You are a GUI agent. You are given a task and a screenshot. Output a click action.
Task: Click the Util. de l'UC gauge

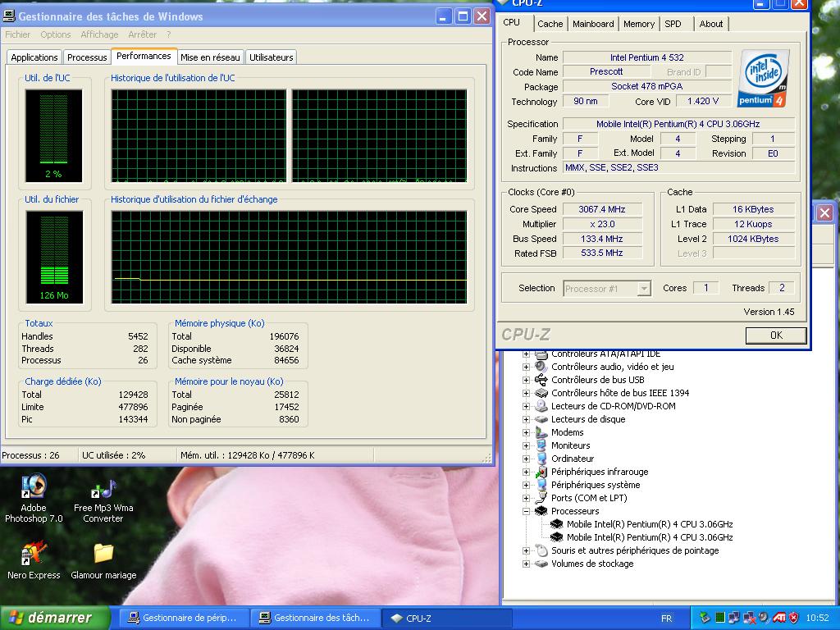point(53,136)
